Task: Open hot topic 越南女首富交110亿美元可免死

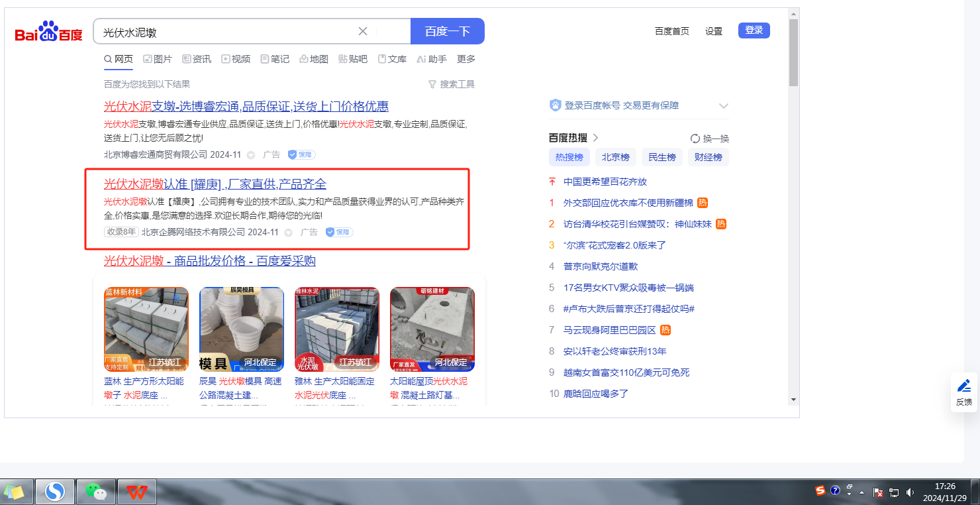Action: (626, 372)
